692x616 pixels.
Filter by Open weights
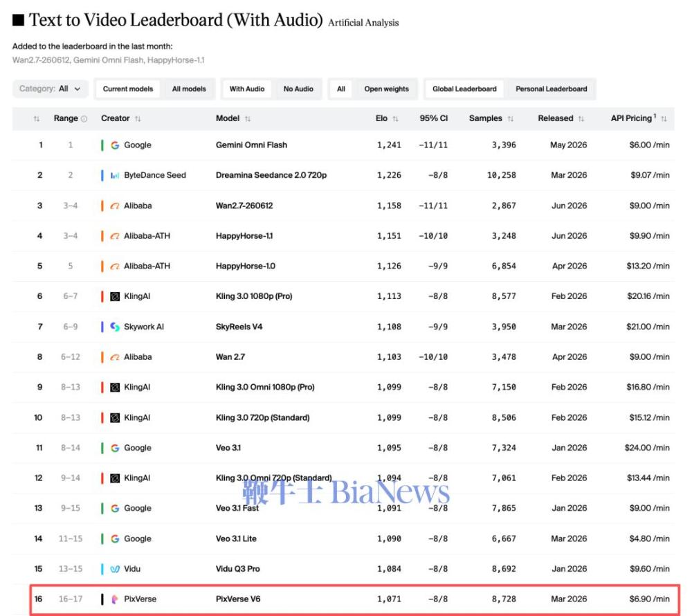coord(387,89)
